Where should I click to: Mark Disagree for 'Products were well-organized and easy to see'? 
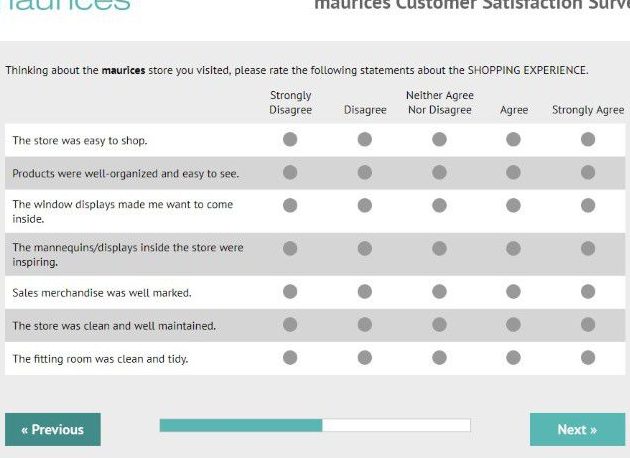[x=365, y=173]
